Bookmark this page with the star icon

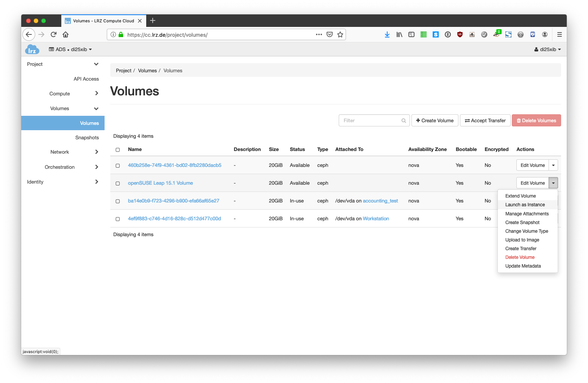[x=340, y=34]
